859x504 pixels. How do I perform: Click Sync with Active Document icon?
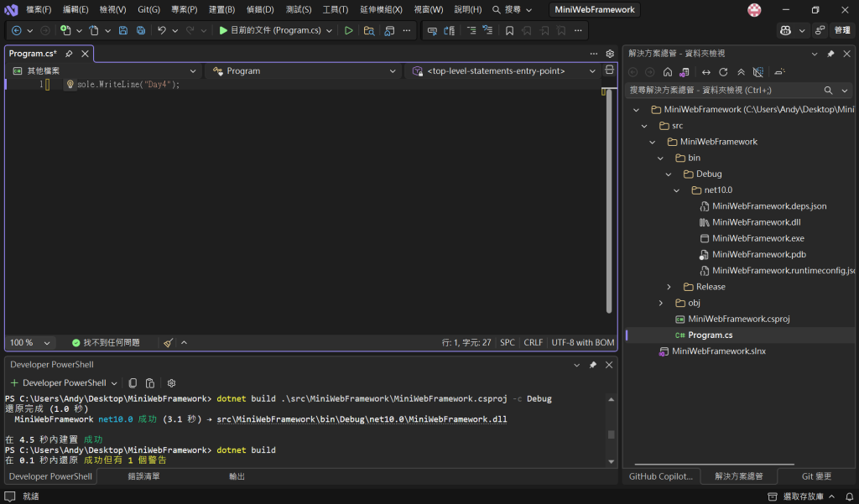point(706,72)
